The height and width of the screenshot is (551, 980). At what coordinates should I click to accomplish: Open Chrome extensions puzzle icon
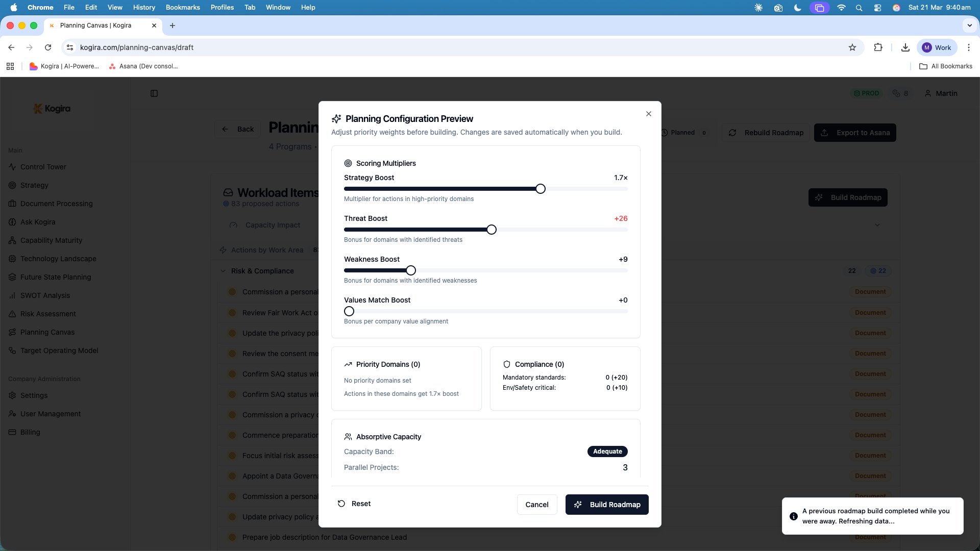(x=878, y=47)
